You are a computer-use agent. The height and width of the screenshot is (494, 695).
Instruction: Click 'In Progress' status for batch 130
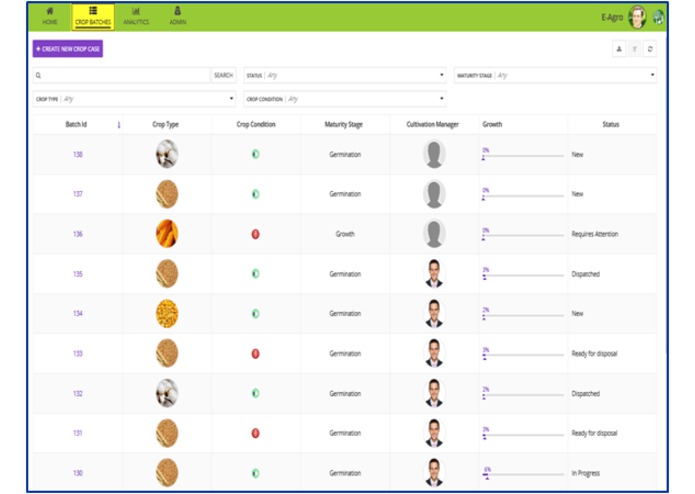(585, 473)
